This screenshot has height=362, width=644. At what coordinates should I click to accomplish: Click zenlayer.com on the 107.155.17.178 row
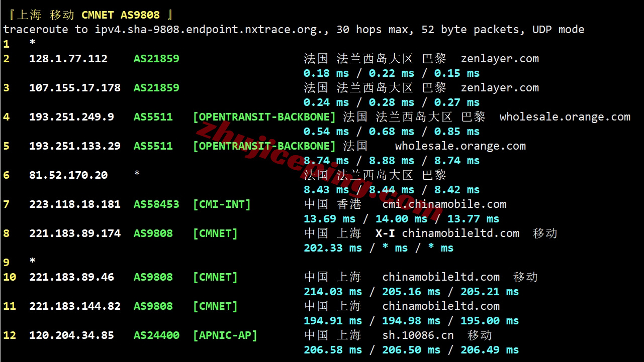tap(500, 88)
